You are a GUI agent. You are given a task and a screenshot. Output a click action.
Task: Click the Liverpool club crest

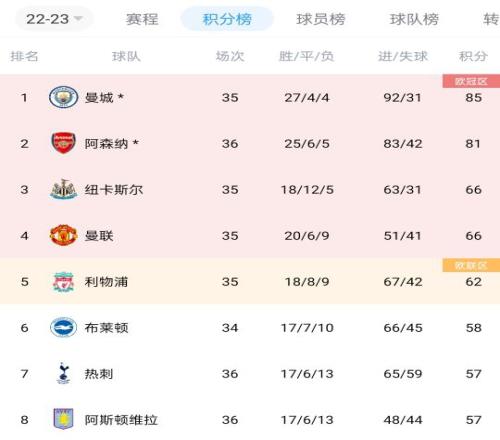(63, 282)
